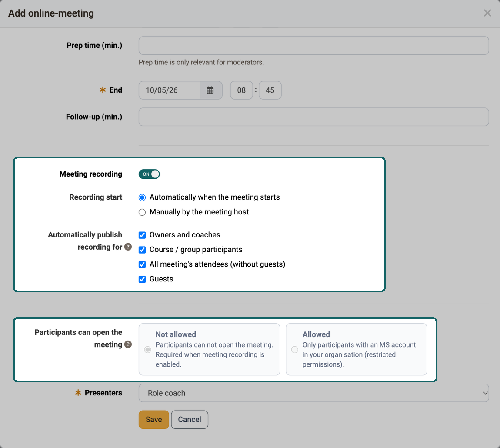Uncheck Owners and coaches
The width and height of the screenshot is (500, 448).
point(142,235)
